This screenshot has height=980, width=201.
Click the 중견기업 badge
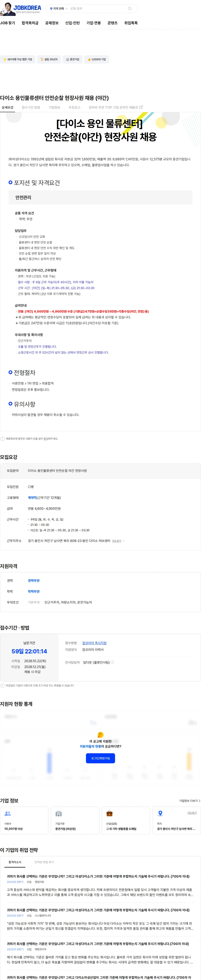click(x=72, y=59)
